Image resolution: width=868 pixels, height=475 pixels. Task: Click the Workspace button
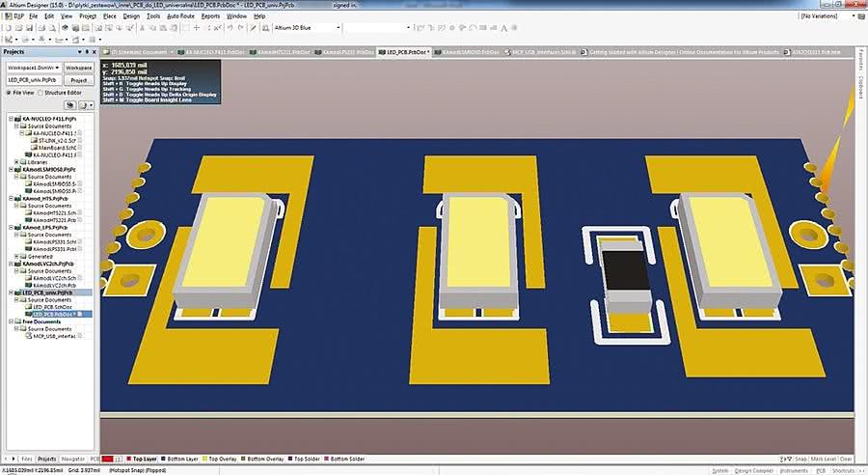tap(79, 68)
